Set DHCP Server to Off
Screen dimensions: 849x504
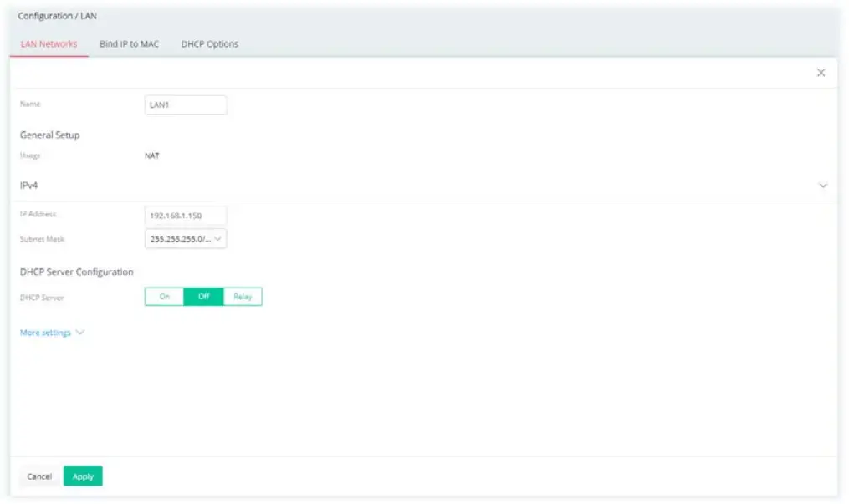(203, 297)
